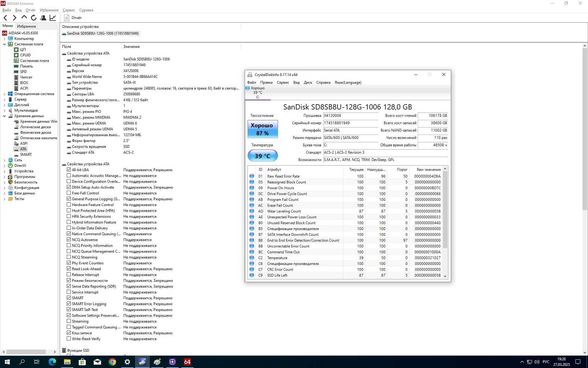Expand the Дисплей tree node

pyautogui.click(x=4, y=105)
